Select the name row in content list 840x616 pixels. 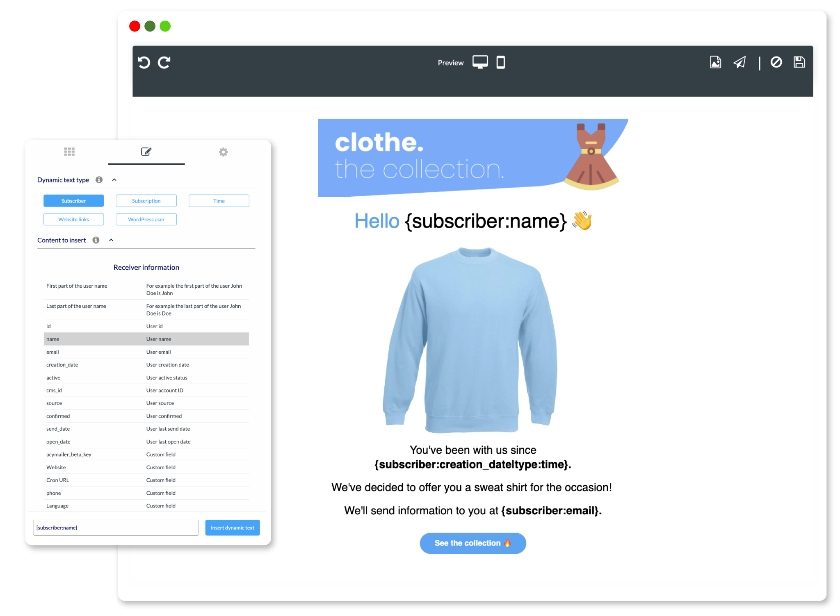point(147,339)
